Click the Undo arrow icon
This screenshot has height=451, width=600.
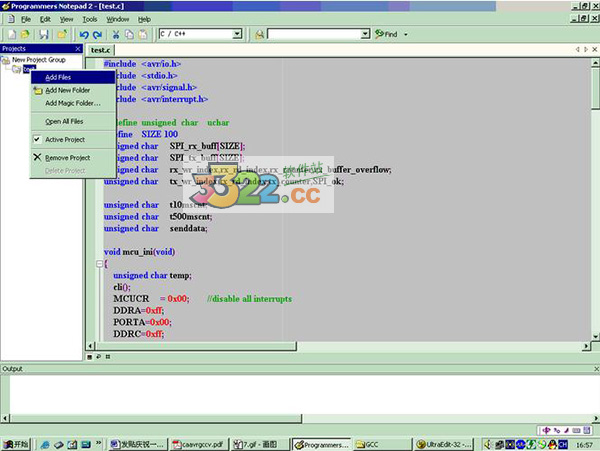pyautogui.click(x=84, y=34)
